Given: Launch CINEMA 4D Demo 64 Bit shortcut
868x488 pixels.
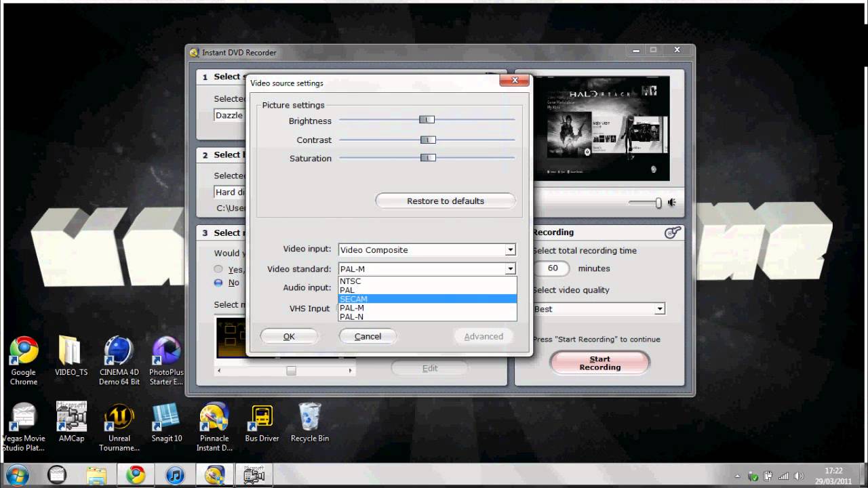Looking at the screenshot, I should click(x=119, y=361).
